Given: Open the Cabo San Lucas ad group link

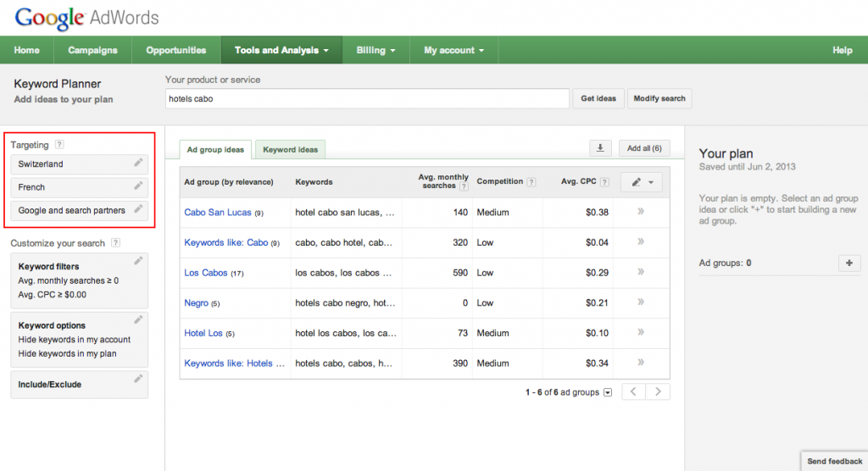Looking at the screenshot, I should [x=218, y=212].
